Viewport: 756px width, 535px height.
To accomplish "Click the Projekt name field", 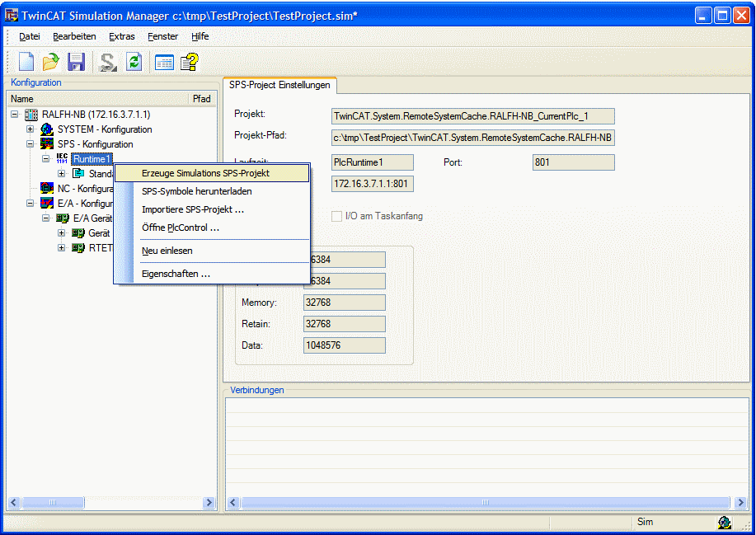I will [473, 116].
